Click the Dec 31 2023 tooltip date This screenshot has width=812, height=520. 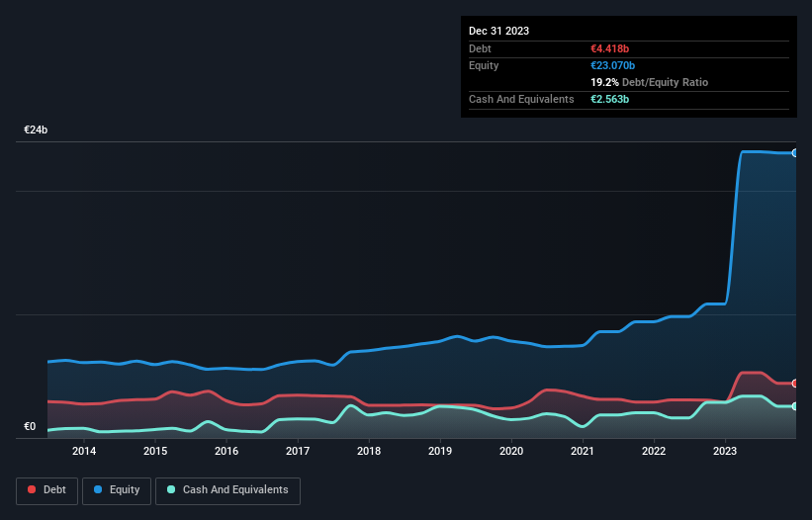(x=498, y=31)
